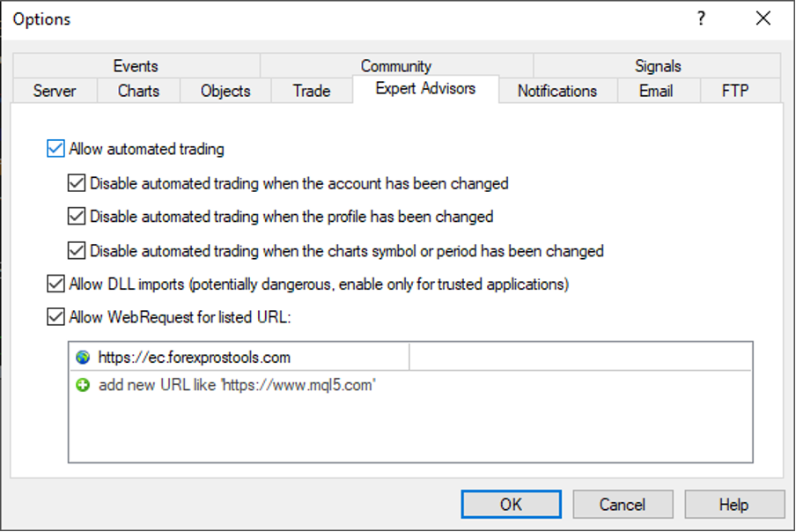Open the Charts tab
Screen dimensions: 796x532
tap(139, 91)
